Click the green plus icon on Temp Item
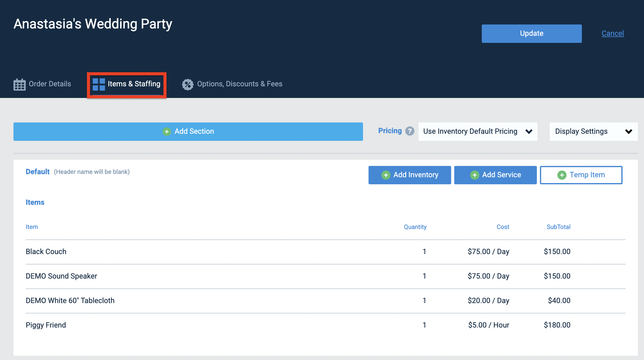This screenshot has width=644, height=360. point(562,175)
